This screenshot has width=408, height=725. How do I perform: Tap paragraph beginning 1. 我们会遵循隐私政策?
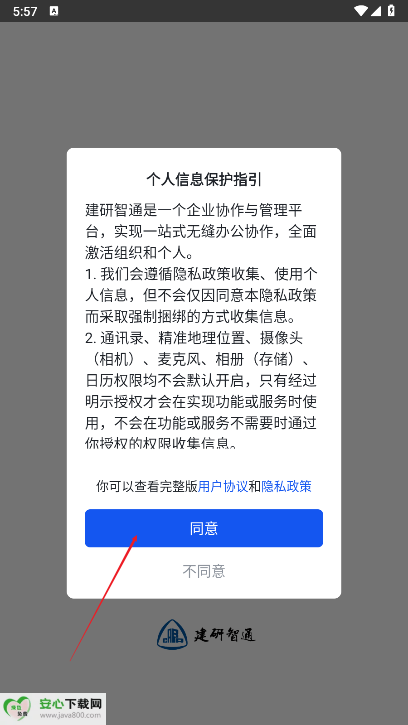(x=201, y=296)
